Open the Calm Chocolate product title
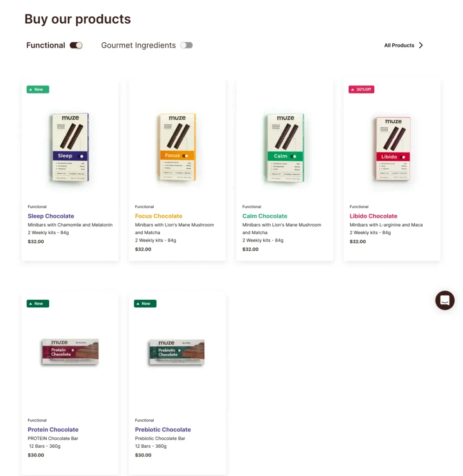This screenshot has width=463, height=476. coord(265,216)
